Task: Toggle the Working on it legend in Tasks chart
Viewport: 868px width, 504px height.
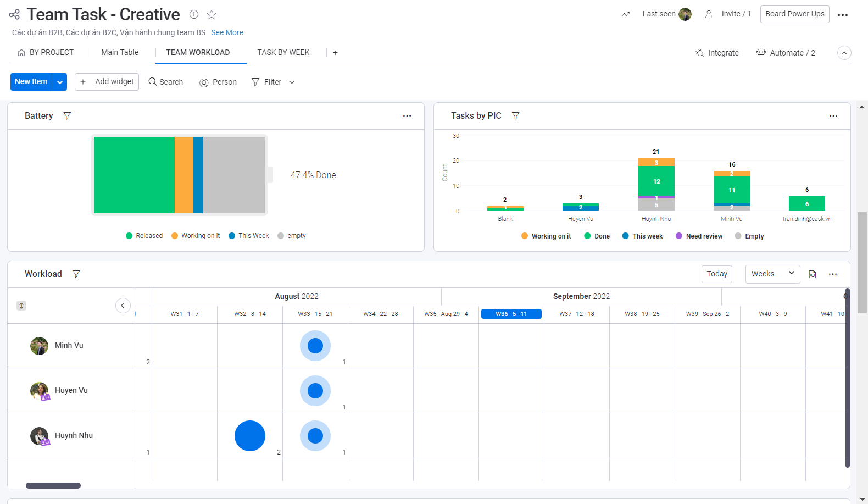Action: (x=546, y=236)
